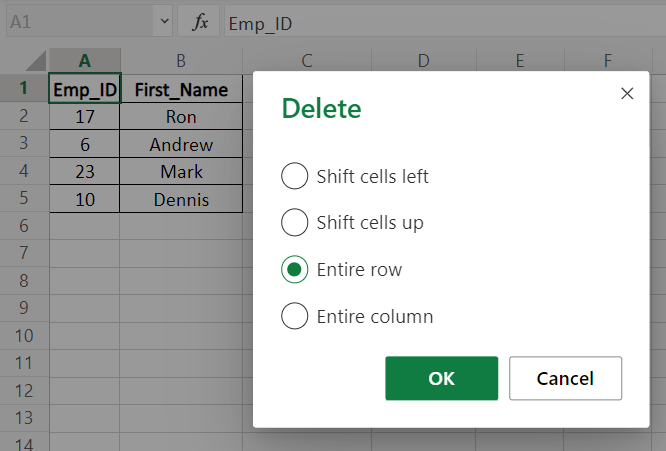Viewport: 666px width, 451px height.
Task: Open the Name Box dropdown arrow
Action: pyautogui.click(x=163, y=21)
